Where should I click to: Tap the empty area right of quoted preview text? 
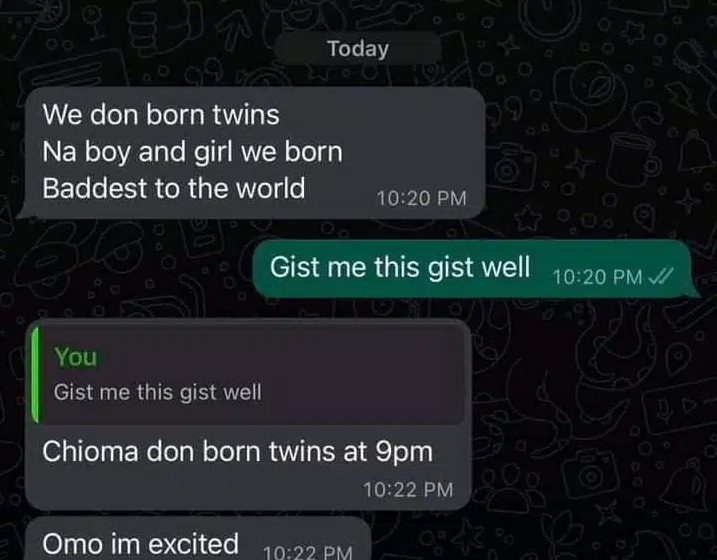tap(361, 392)
